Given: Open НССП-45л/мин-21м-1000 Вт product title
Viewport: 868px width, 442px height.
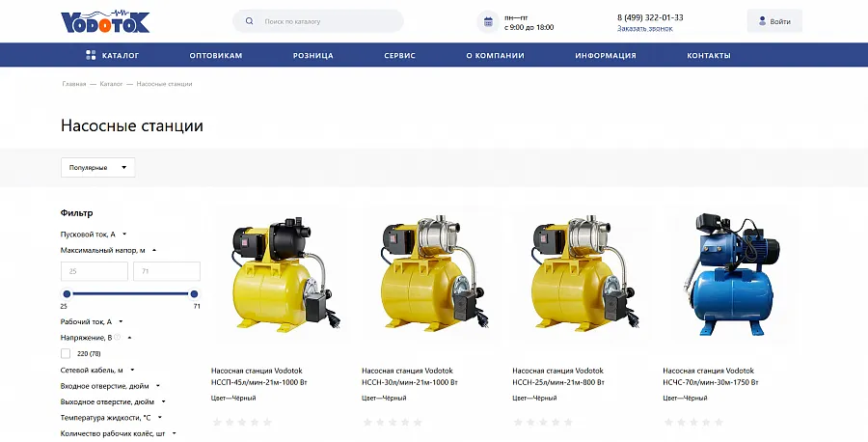Looking at the screenshot, I should point(259,376).
